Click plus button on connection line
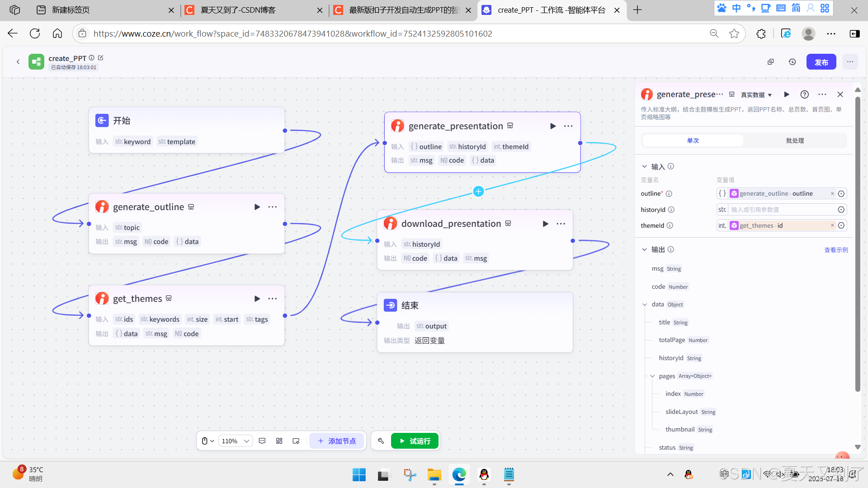Screen dimensions: 868x488 point(478,191)
